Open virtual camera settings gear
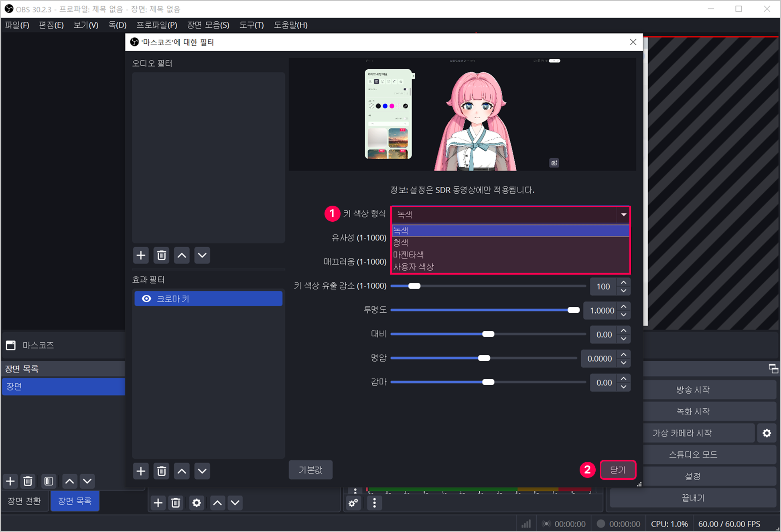 pos(767,433)
